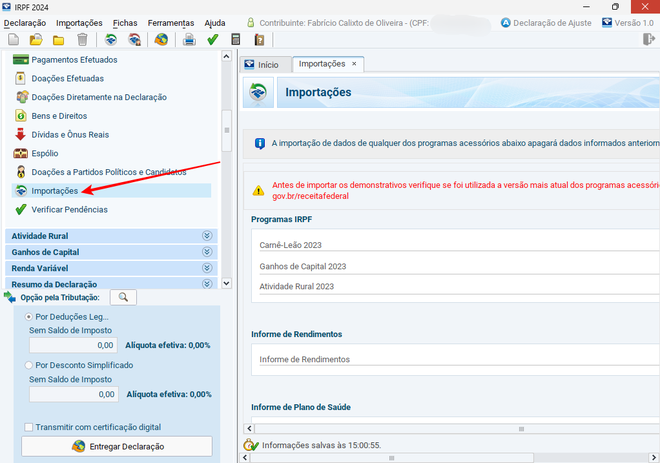This screenshot has height=463, width=660.
Task: Click the Dívidas e Ônus Reais arrow icon
Action: click(x=20, y=134)
